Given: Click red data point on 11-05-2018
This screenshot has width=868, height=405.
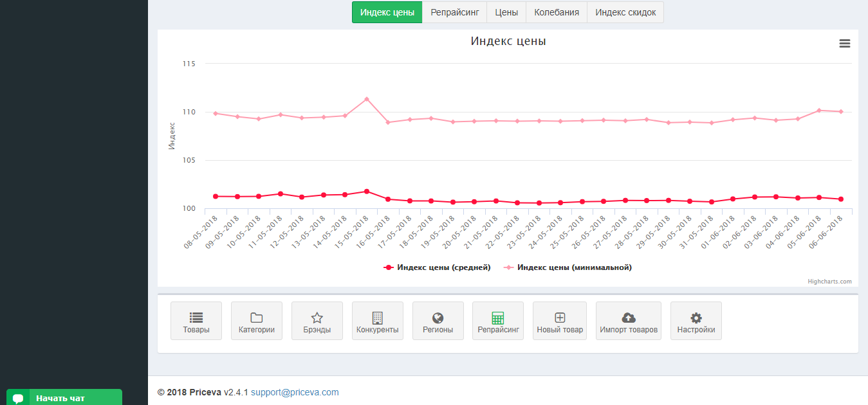Looking at the screenshot, I should coord(281,194).
